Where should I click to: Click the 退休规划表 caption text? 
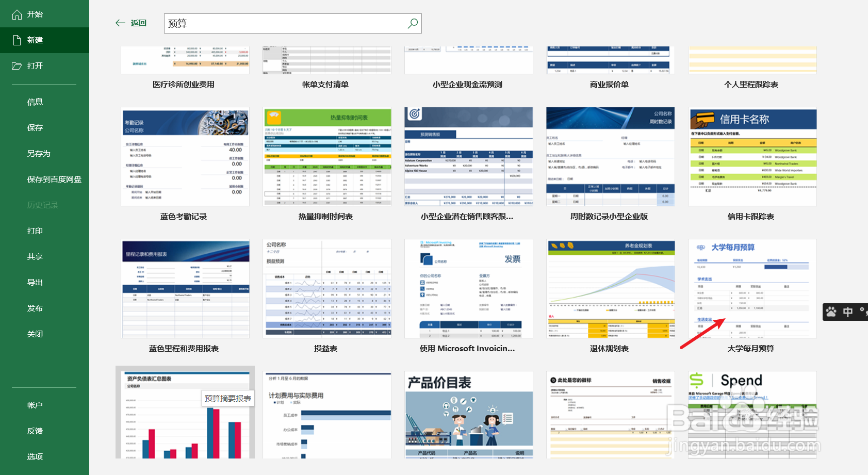pyautogui.click(x=609, y=349)
